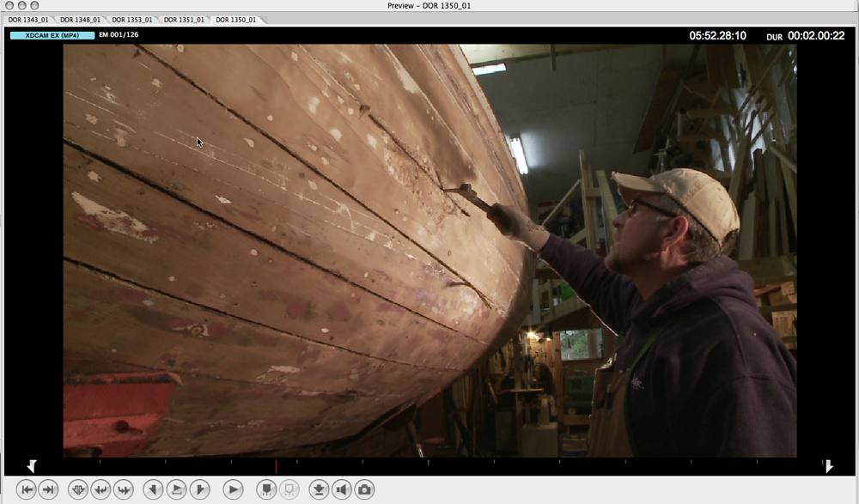Add a marker with the filled marker button

point(266,489)
